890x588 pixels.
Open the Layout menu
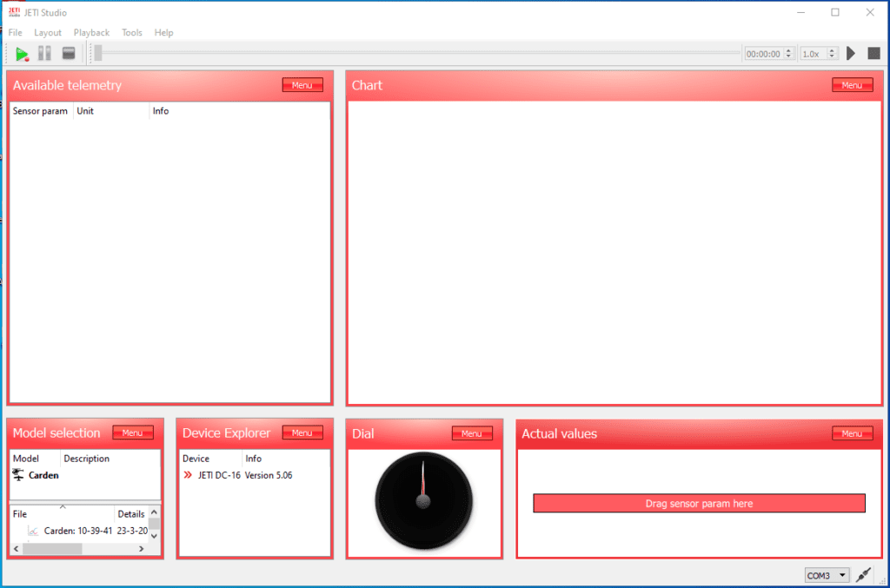click(48, 32)
